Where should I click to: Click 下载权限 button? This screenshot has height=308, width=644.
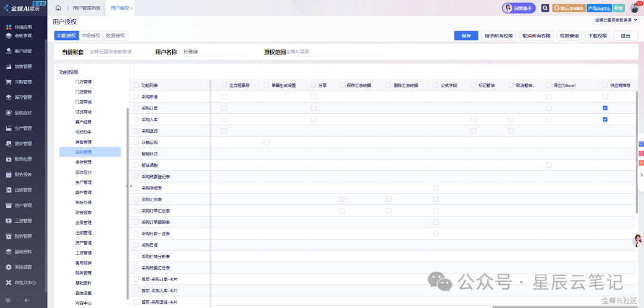pyautogui.click(x=597, y=36)
